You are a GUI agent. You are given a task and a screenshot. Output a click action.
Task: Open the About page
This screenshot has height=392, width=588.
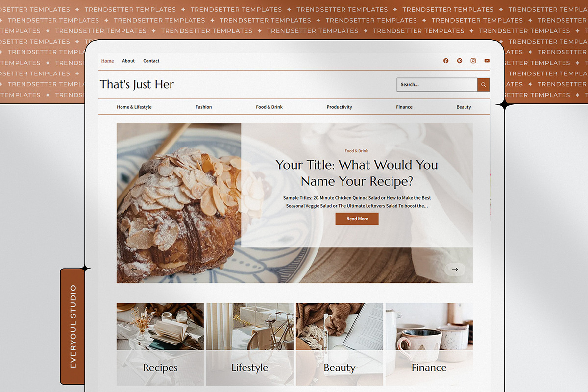coord(128,61)
